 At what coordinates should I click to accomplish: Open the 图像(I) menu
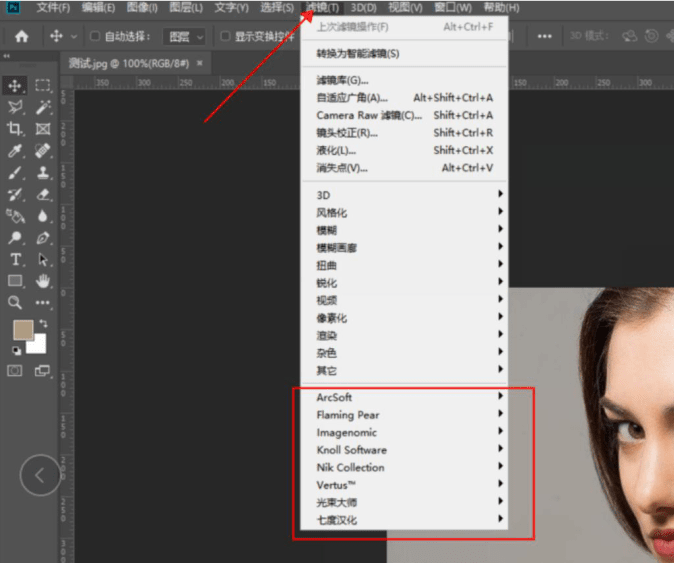142,8
